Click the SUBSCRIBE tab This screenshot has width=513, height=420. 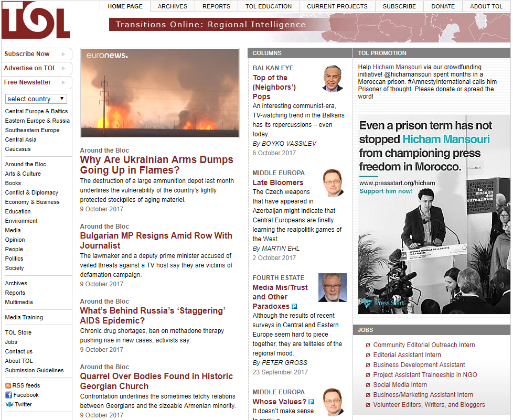(x=399, y=6)
